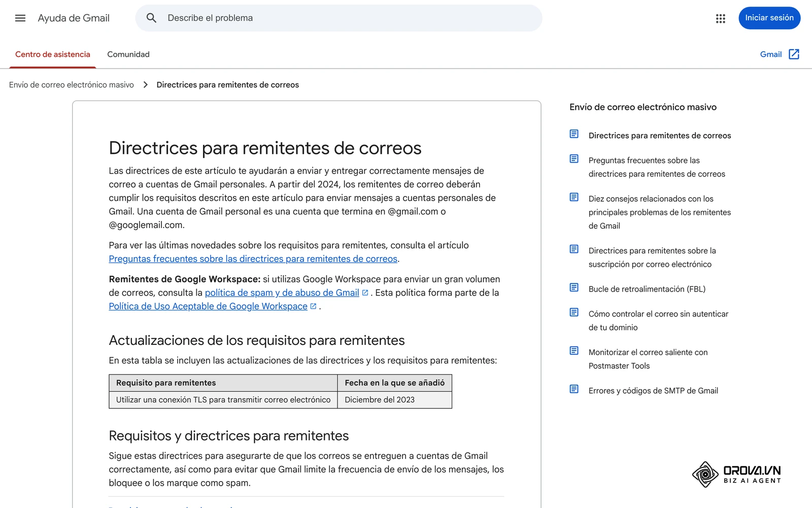Click document icon next to suscripción por correo
The width and height of the screenshot is (812, 508).
574,249
